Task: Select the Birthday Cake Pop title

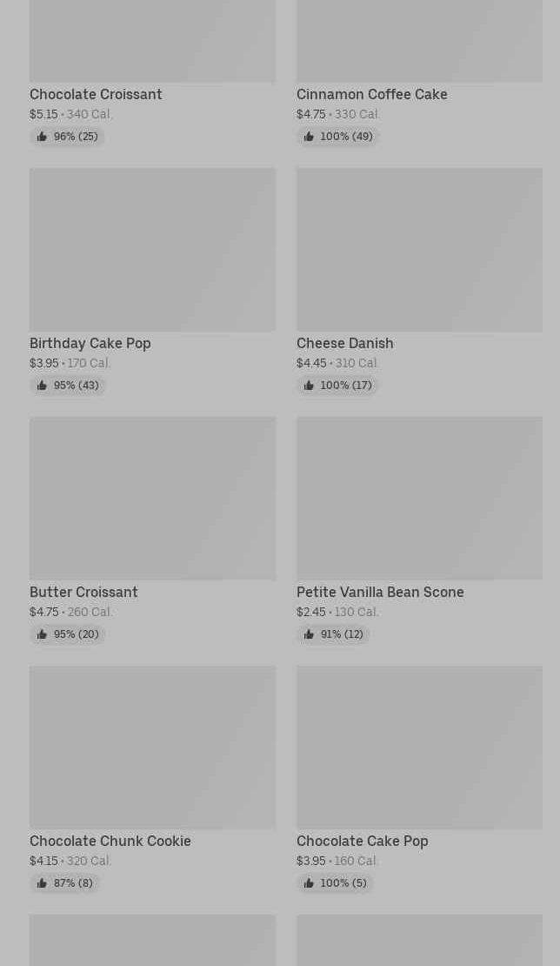Action: coord(90,343)
